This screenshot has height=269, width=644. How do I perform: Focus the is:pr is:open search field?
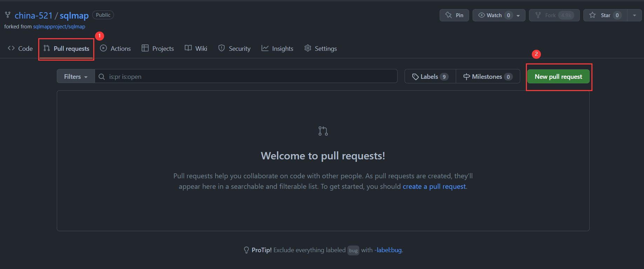[246, 76]
